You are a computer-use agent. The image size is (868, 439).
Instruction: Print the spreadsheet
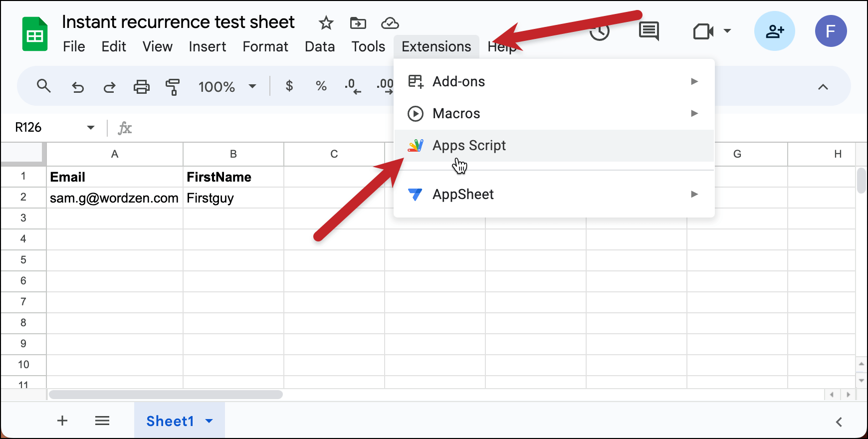(142, 87)
